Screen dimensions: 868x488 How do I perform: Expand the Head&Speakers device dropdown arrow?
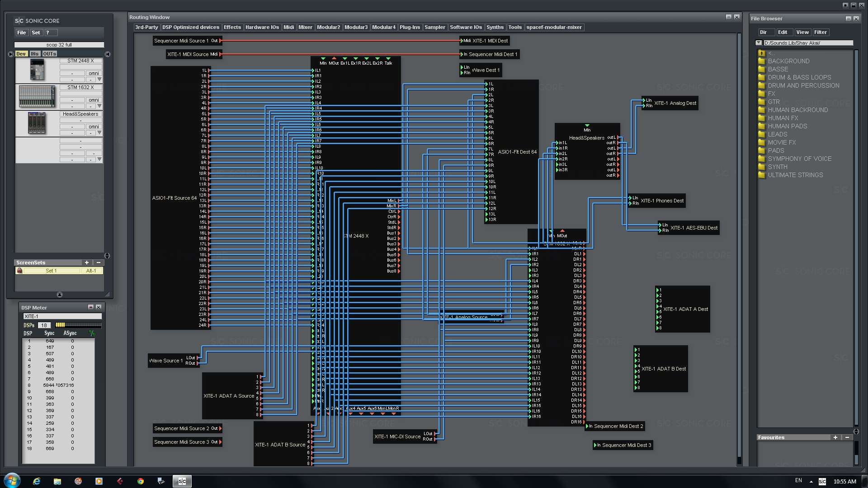tap(99, 132)
